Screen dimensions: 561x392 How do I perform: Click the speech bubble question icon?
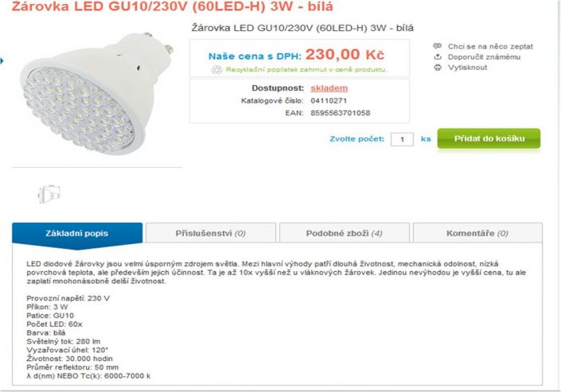tap(437, 46)
